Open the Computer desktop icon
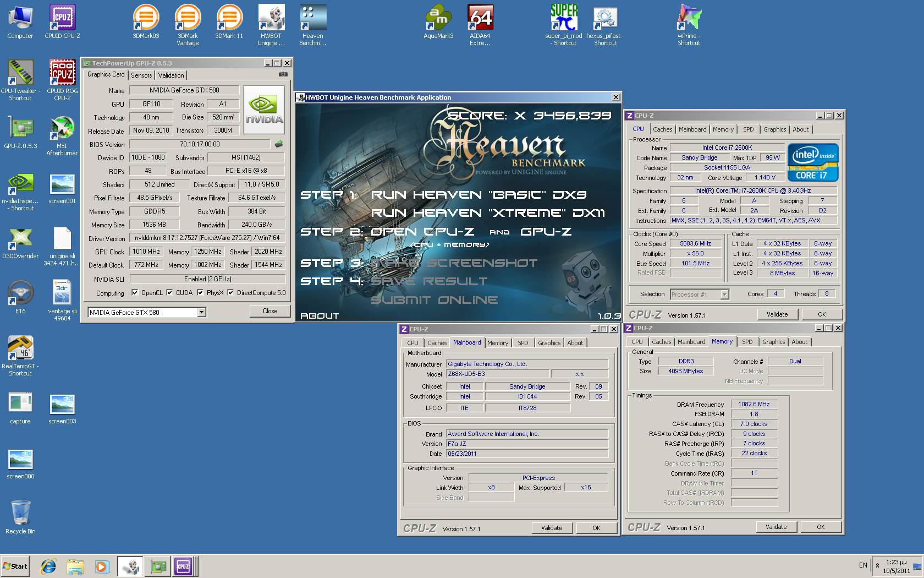 pyautogui.click(x=20, y=22)
